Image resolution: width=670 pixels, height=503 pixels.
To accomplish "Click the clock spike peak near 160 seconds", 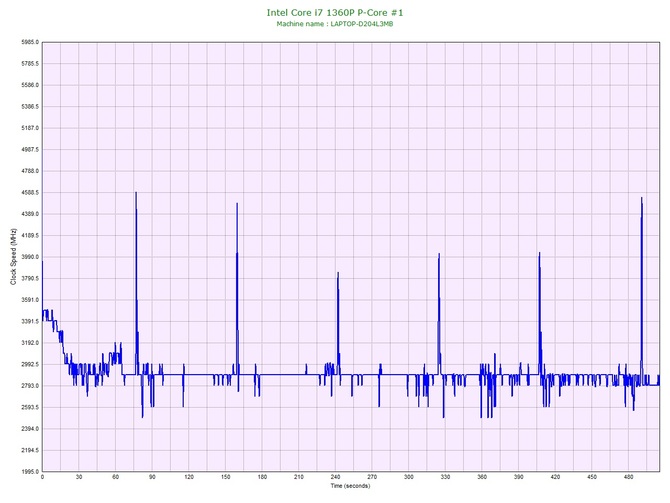I will point(237,204).
